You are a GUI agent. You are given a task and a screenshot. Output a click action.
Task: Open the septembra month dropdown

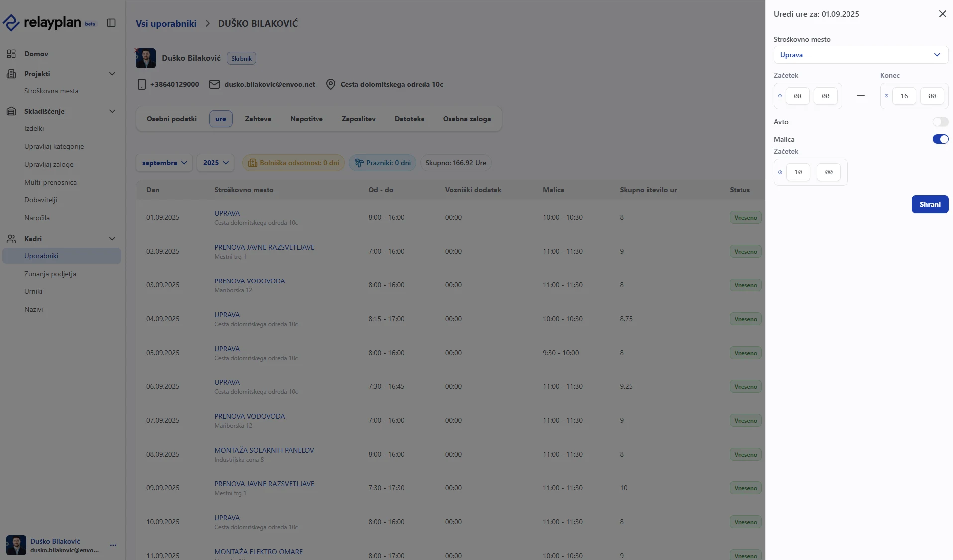click(x=164, y=163)
